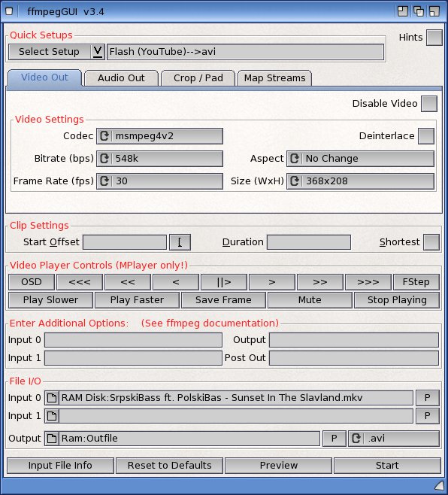Toggle the Hints checkbox
This screenshot has height=495, width=448.
[434, 38]
